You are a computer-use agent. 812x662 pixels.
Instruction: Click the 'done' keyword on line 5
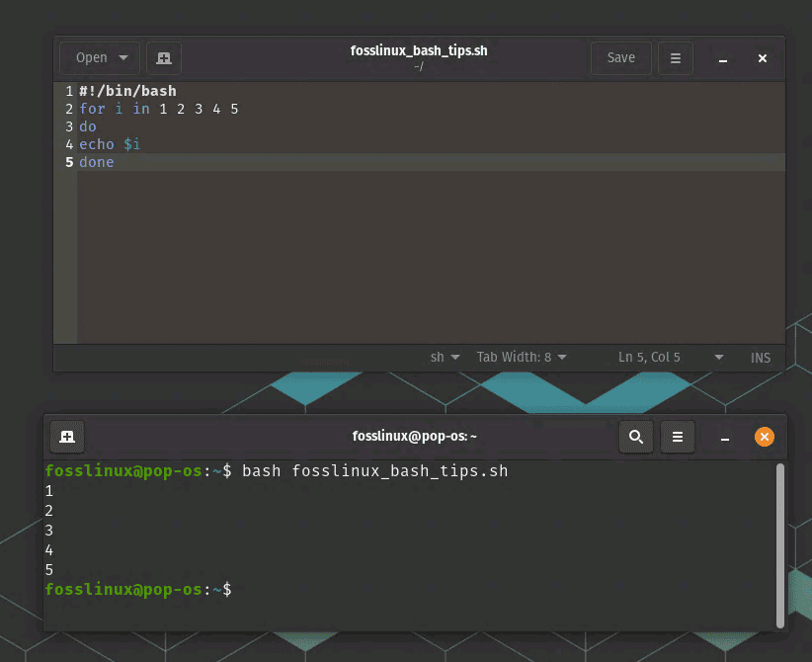pyautogui.click(x=97, y=162)
